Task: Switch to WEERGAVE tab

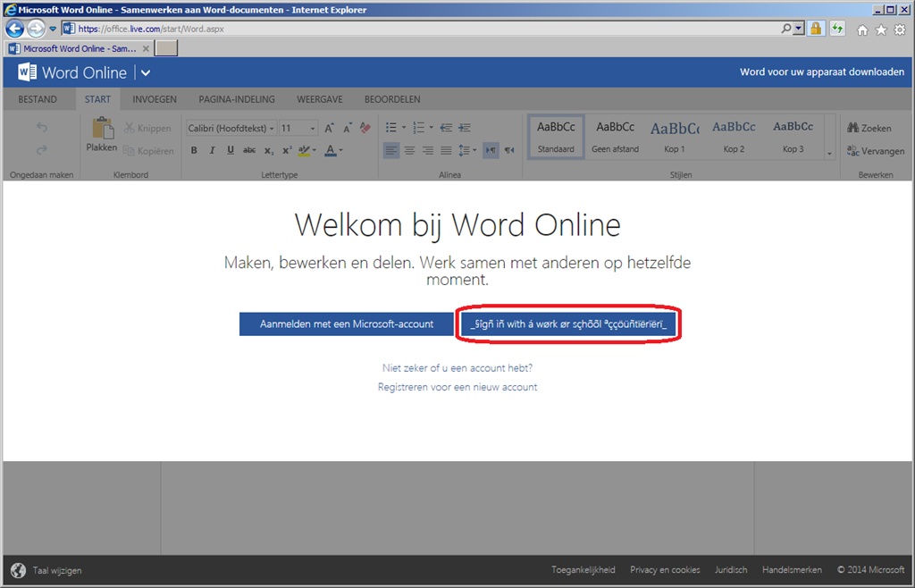Action: [320, 99]
